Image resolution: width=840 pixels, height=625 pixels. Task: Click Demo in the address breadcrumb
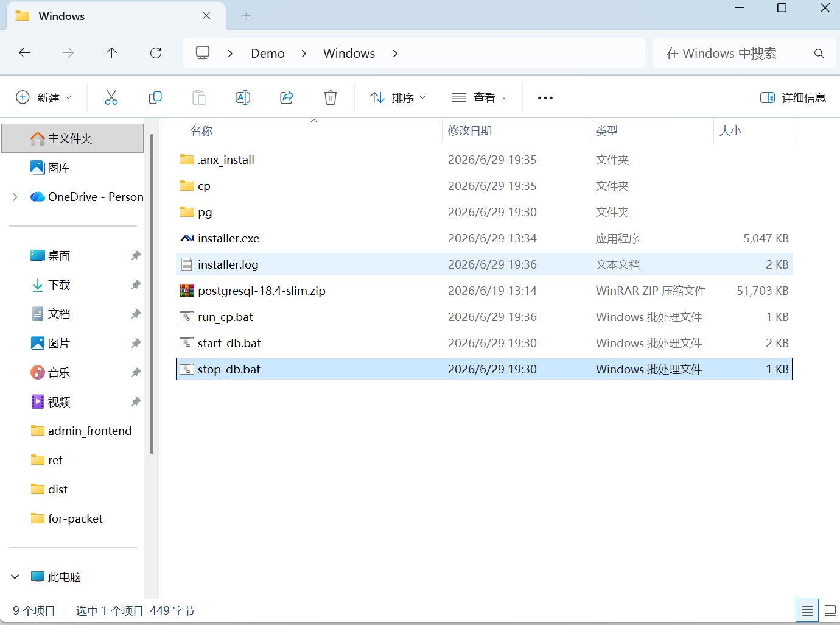click(x=268, y=54)
